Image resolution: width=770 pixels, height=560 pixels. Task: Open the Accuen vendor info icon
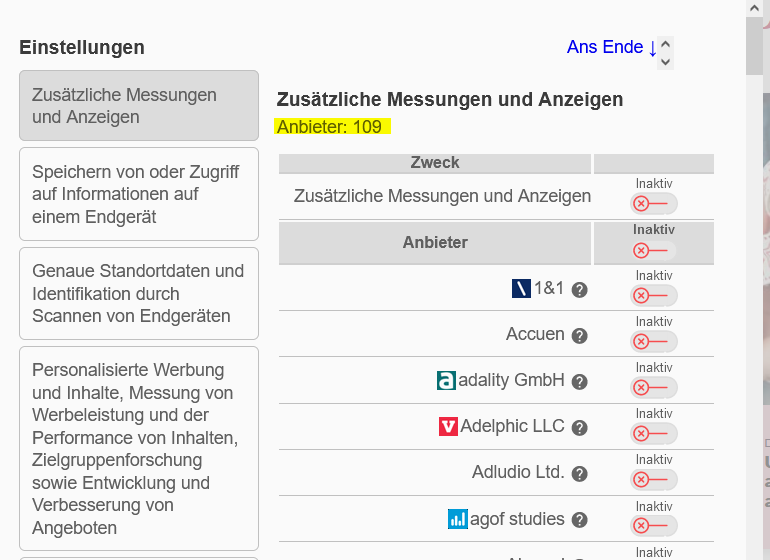click(x=579, y=336)
